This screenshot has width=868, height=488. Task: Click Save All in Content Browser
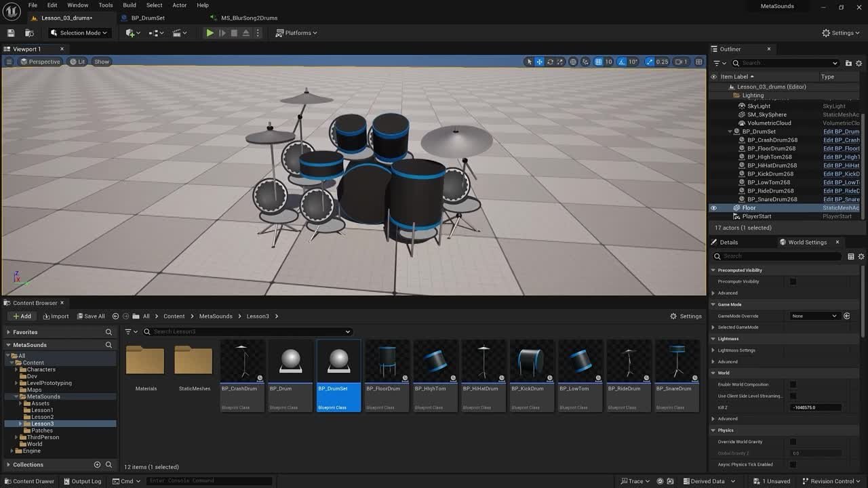click(x=90, y=316)
